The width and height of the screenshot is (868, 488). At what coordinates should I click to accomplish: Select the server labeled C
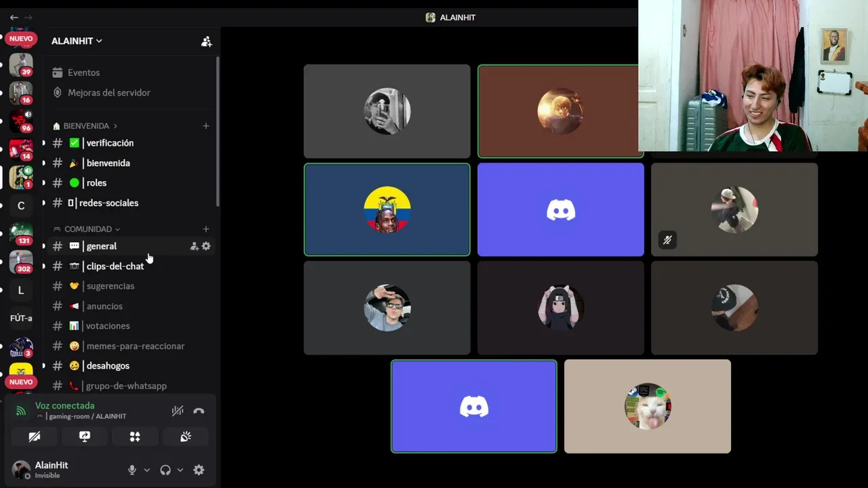pyautogui.click(x=21, y=205)
